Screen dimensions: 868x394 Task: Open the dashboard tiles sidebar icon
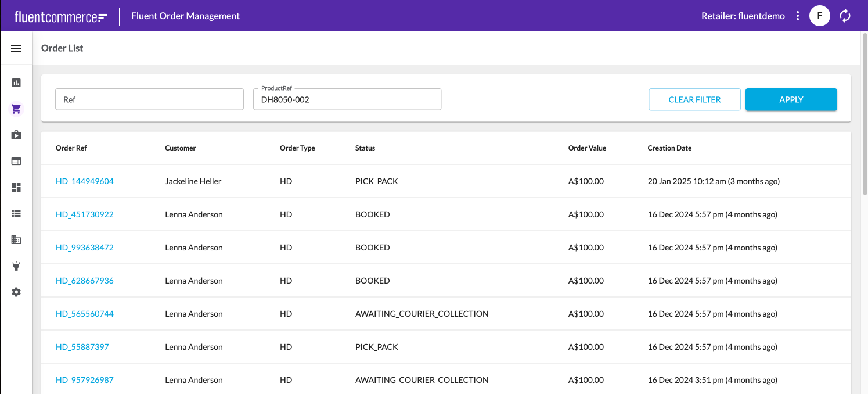click(x=16, y=187)
